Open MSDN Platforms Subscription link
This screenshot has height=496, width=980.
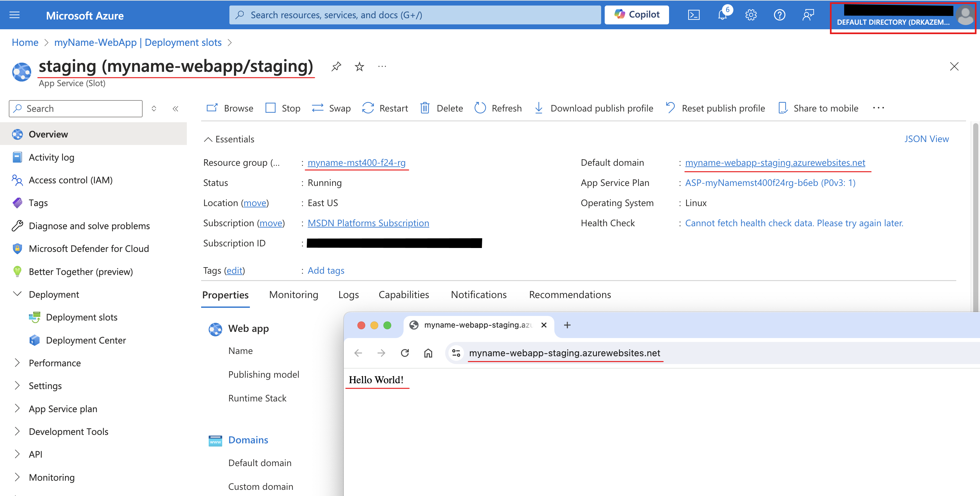tap(368, 223)
